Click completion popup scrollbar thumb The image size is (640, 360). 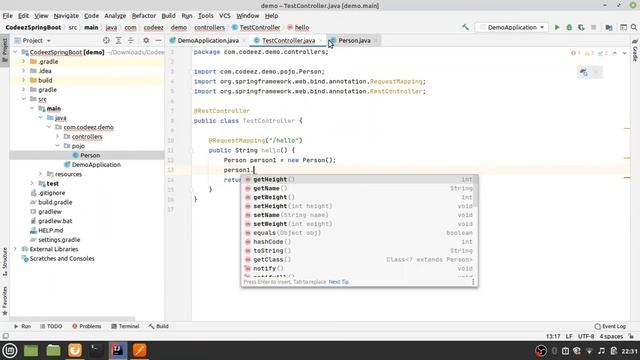pos(476,191)
